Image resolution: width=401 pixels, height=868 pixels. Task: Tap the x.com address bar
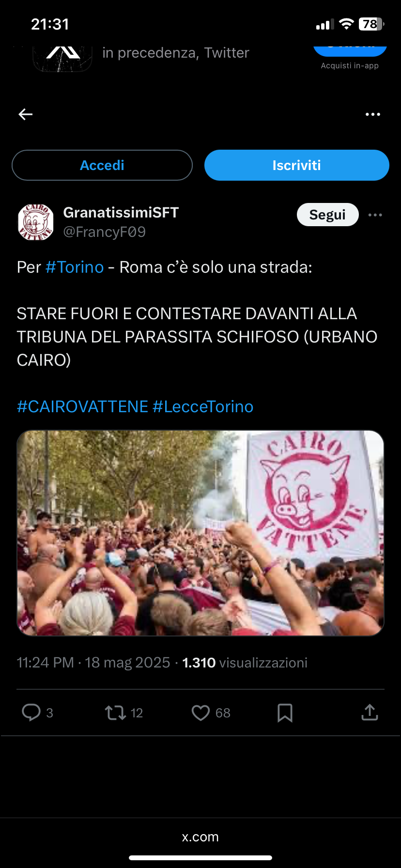coord(200,837)
